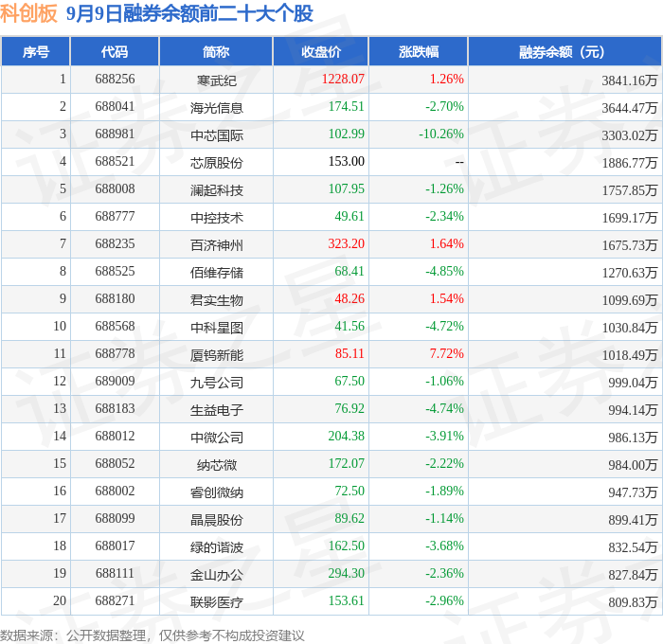This screenshot has height=644, width=663.
Task: Click sequence number 20
Action: click(x=60, y=601)
